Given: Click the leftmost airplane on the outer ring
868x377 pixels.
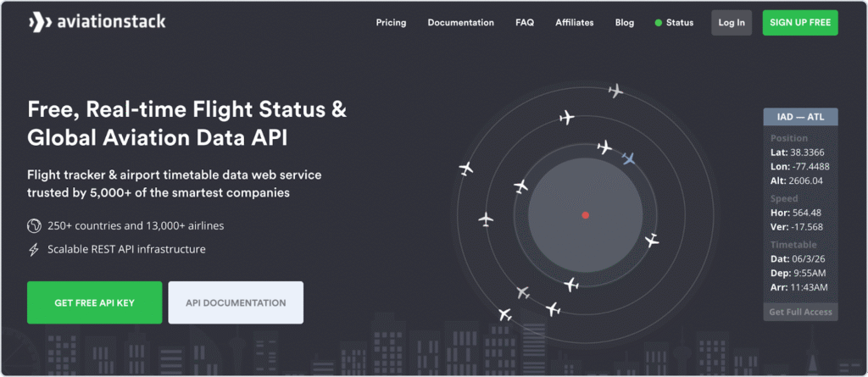Looking at the screenshot, I should click(x=465, y=169).
